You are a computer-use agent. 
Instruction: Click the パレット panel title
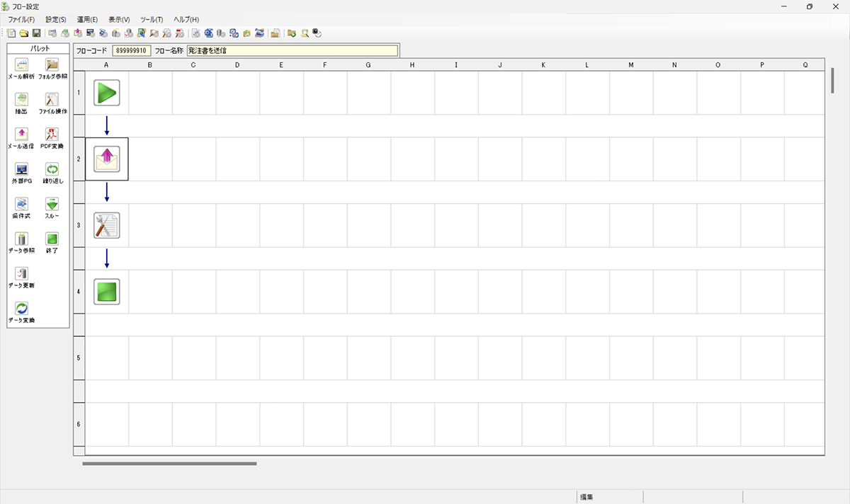point(39,48)
